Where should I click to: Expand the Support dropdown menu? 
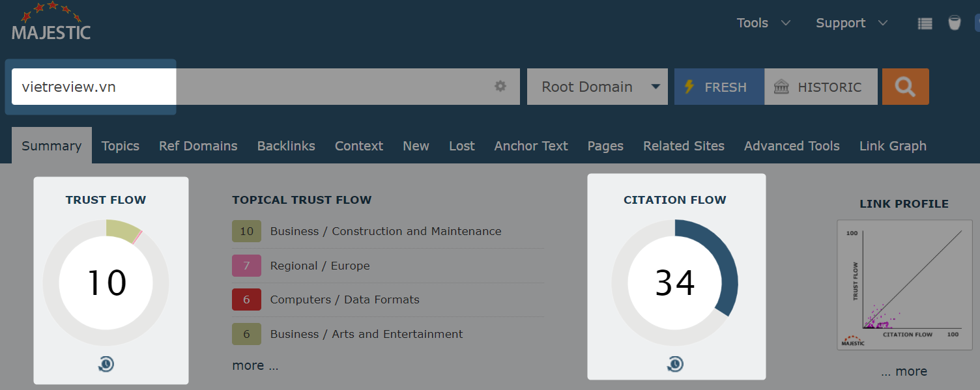pos(852,23)
